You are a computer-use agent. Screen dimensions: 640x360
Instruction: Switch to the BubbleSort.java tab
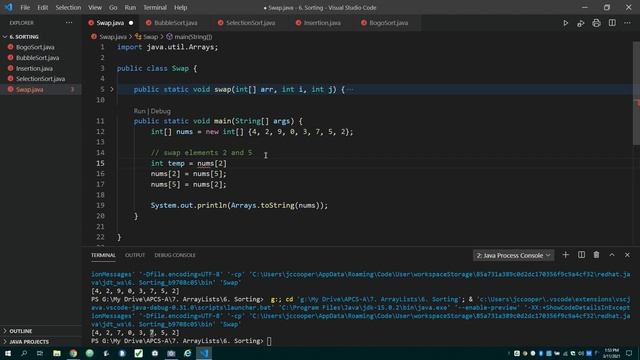coord(176,23)
